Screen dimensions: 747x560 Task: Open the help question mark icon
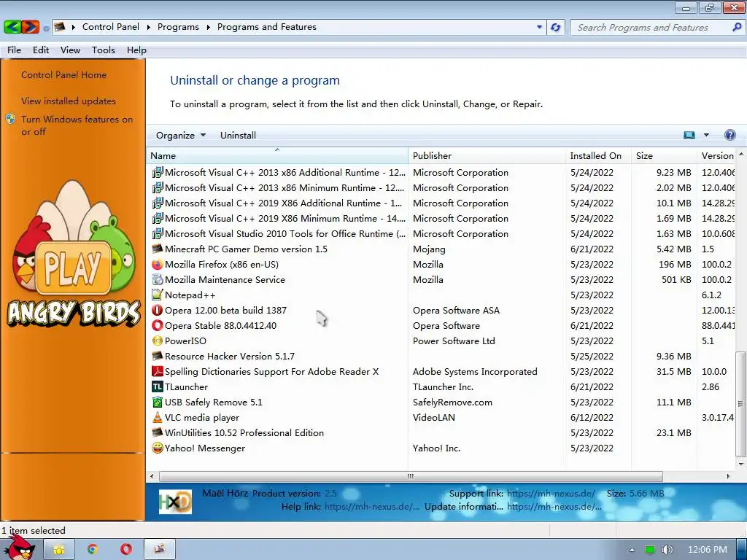[x=729, y=135]
